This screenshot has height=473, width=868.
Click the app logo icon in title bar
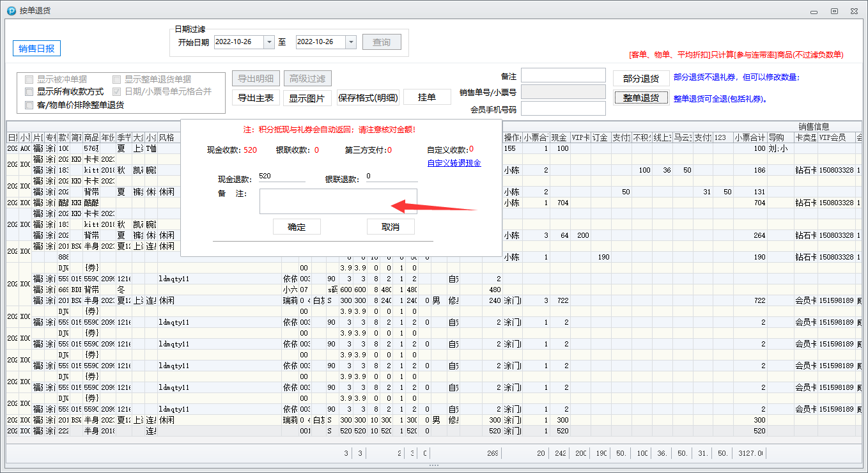coord(11,11)
